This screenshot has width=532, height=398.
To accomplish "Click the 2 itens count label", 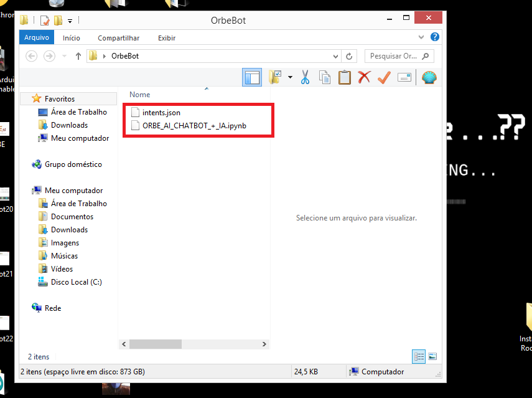I will 39,356.
